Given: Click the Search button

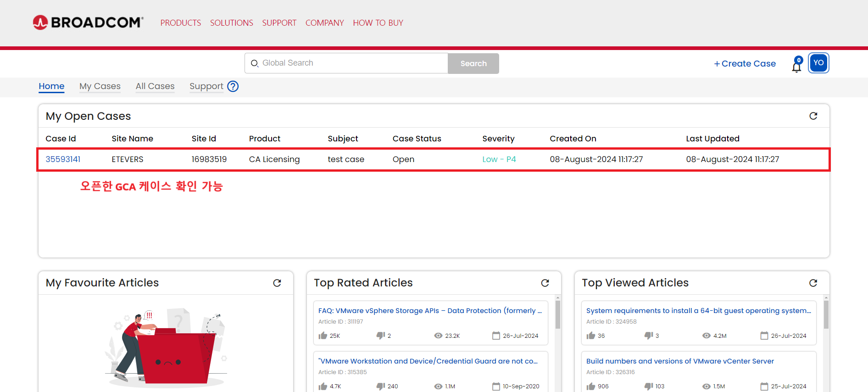Looking at the screenshot, I should (x=473, y=63).
